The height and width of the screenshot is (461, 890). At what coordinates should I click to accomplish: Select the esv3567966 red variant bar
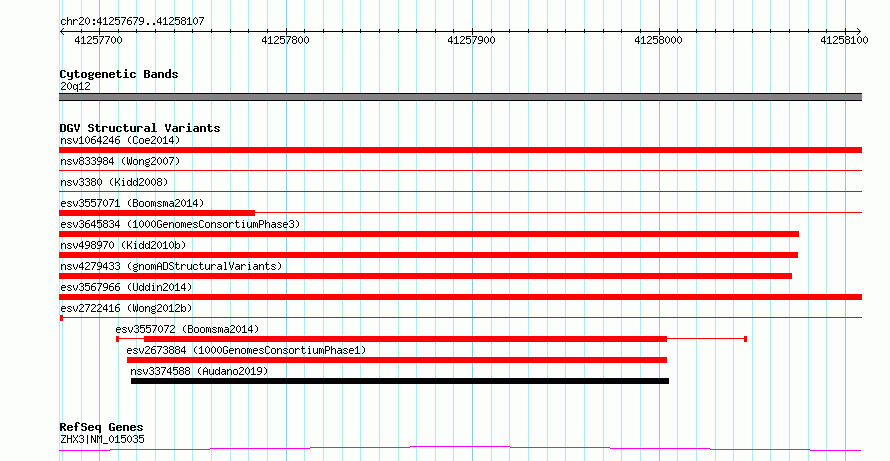pyautogui.click(x=460, y=297)
